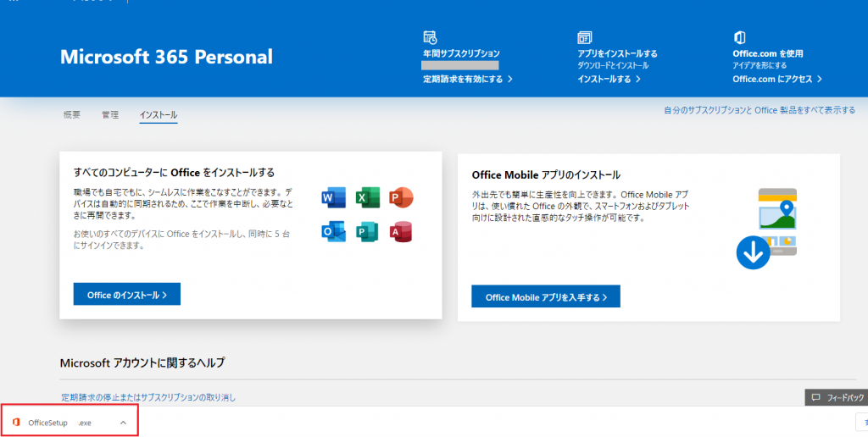Viewport: 868px width, 437px height.
Task: Click Office Mobile アプリのインストール heading
Action: tap(546, 174)
